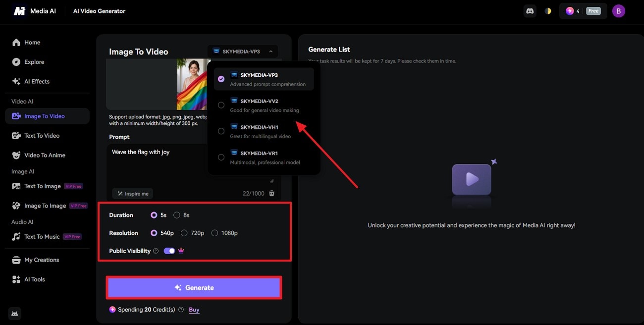Viewport: 644px width, 325px height.
Task: Click the Text To Video icon
Action: click(16, 136)
